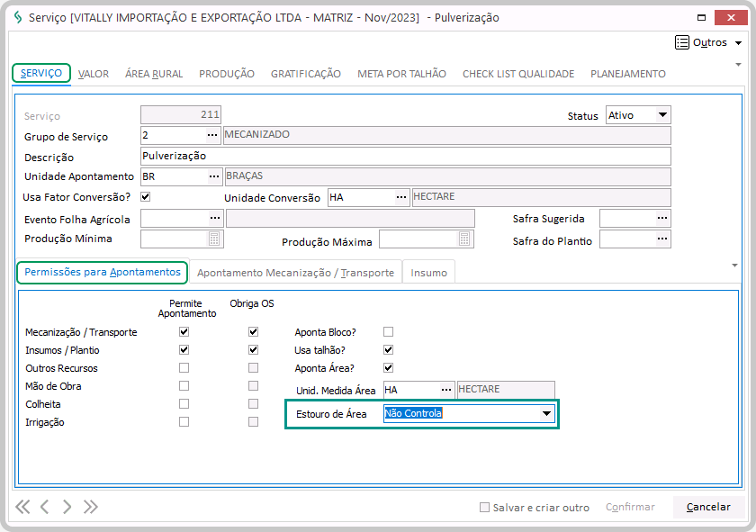This screenshot has width=756, height=532.
Task: Open Apontamento Mecanização / Transporte sub-tab
Action: coord(295,273)
